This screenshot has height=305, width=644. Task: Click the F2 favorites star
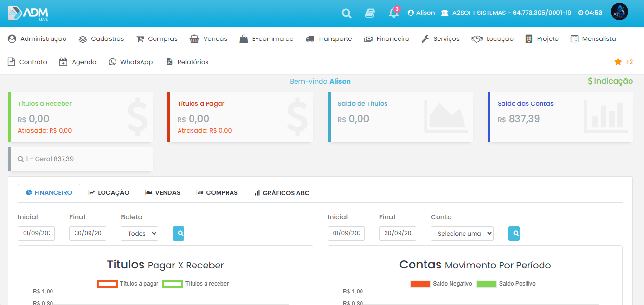pyautogui.click(x=623, y=62)
